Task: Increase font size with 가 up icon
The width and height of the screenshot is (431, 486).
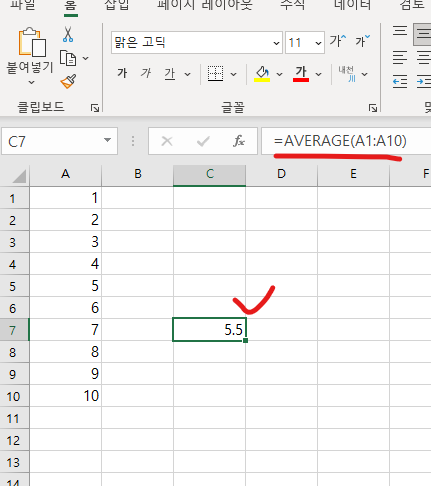Action: click(338, 41)
